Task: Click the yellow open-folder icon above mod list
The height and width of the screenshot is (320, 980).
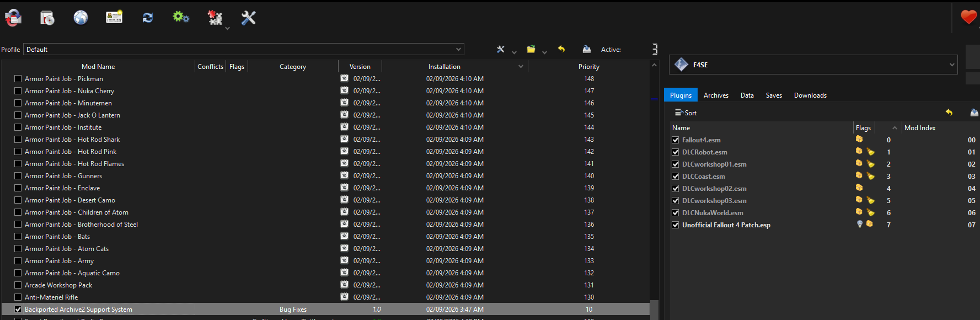Action: click(x=531, y=49)
